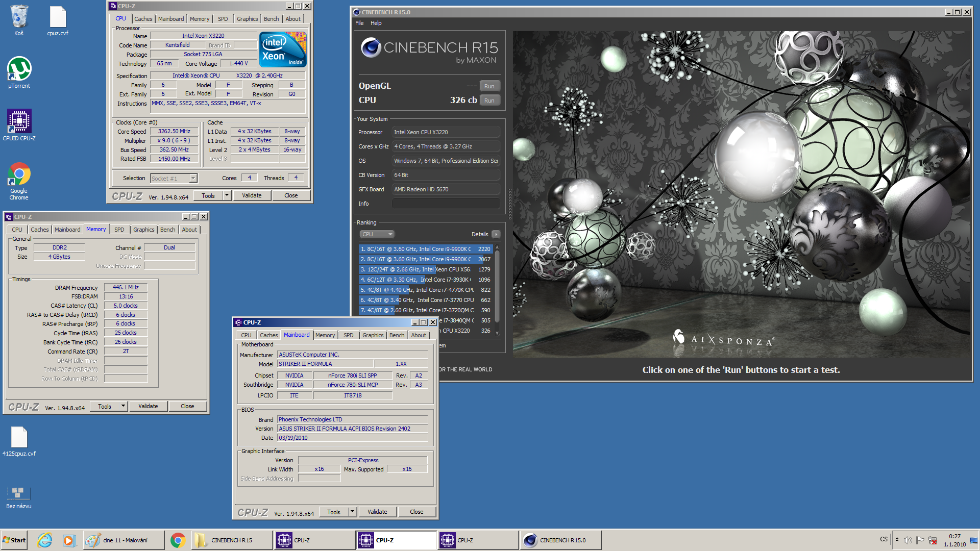Image resolution: width=980 pixels, height=551 pixels.
Task: Open Internet Explorer from the taskbar
Action: click(x=45, y=540)
